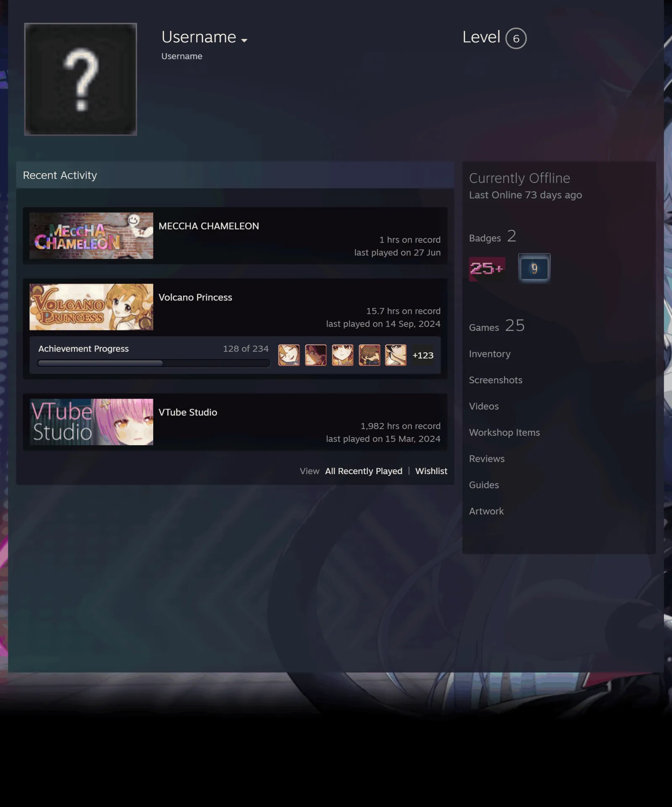Open Guides from the sidebar
This screenshot has height=807, width=672.
coord(484,485)
